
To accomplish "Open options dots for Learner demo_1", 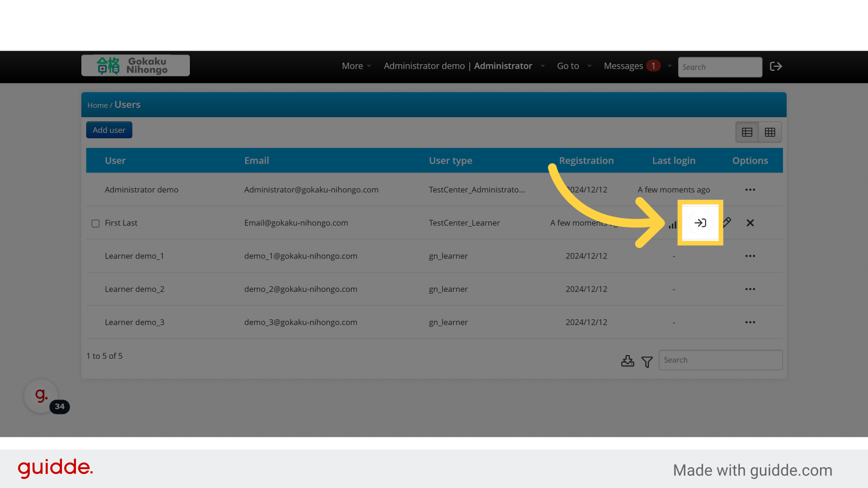I will coord(750,256).
